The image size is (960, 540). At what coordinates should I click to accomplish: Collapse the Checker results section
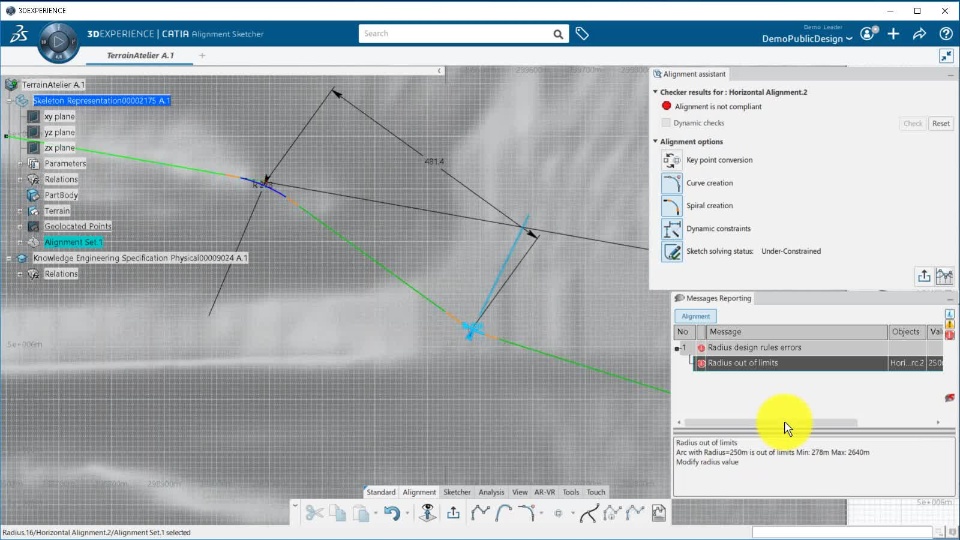tap(655, 92)
